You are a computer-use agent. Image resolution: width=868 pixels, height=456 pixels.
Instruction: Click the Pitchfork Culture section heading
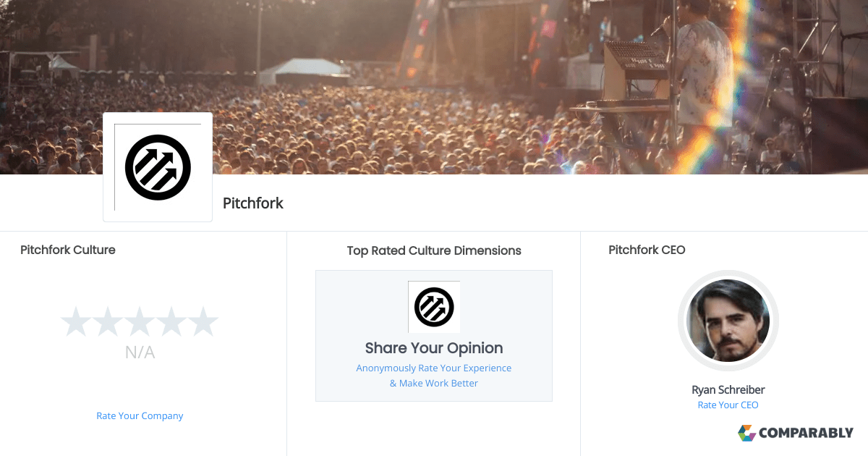(67, 250)
